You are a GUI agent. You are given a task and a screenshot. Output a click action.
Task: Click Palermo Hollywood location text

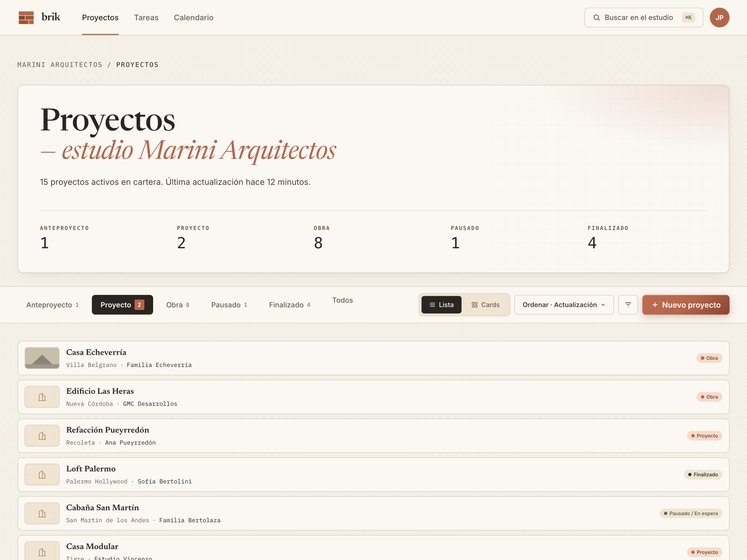[97, 481]
